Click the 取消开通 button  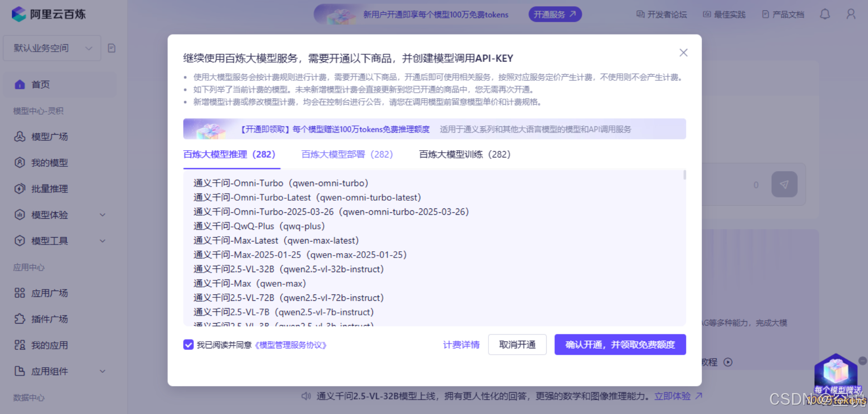pos(517,345)
